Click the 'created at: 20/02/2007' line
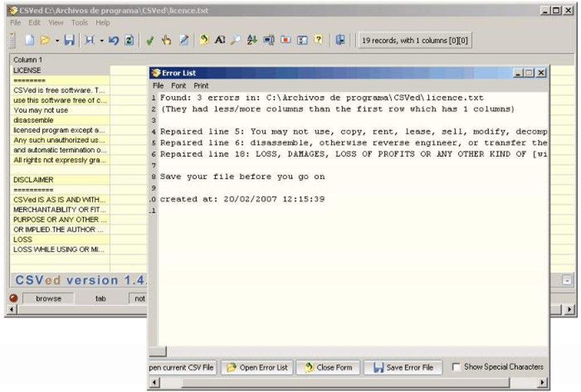 tap(242, 199)
